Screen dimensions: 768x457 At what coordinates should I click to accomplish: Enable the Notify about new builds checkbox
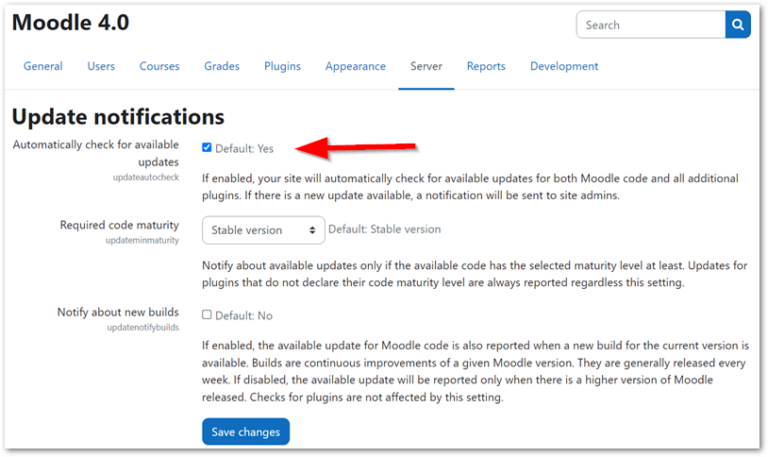207,315
